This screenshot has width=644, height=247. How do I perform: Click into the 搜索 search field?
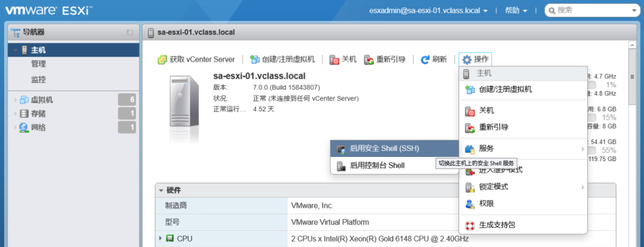click(x=593, y=10)
